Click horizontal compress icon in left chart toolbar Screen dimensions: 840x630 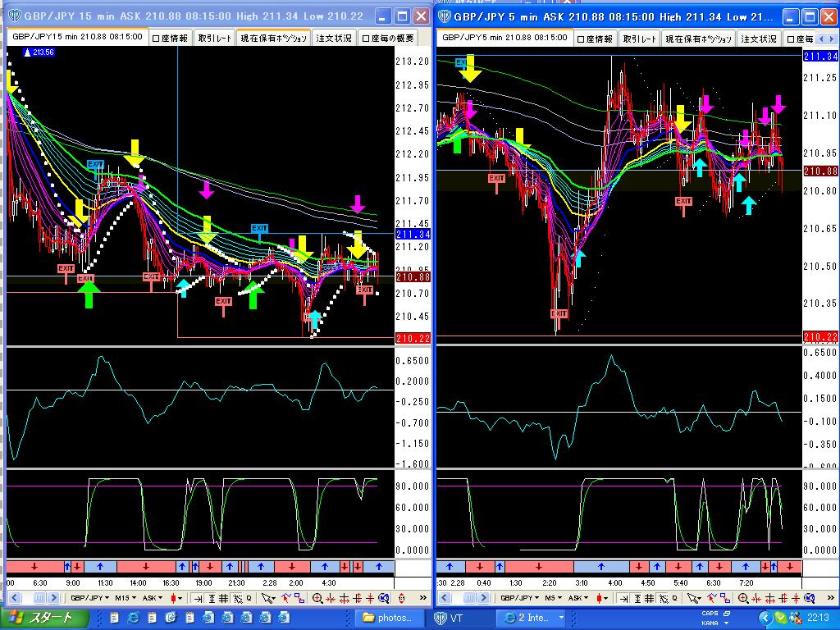click(331, 598)
